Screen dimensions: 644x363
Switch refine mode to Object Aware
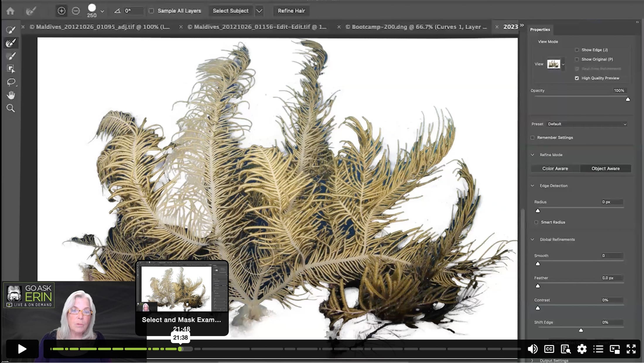click(605, 169)
